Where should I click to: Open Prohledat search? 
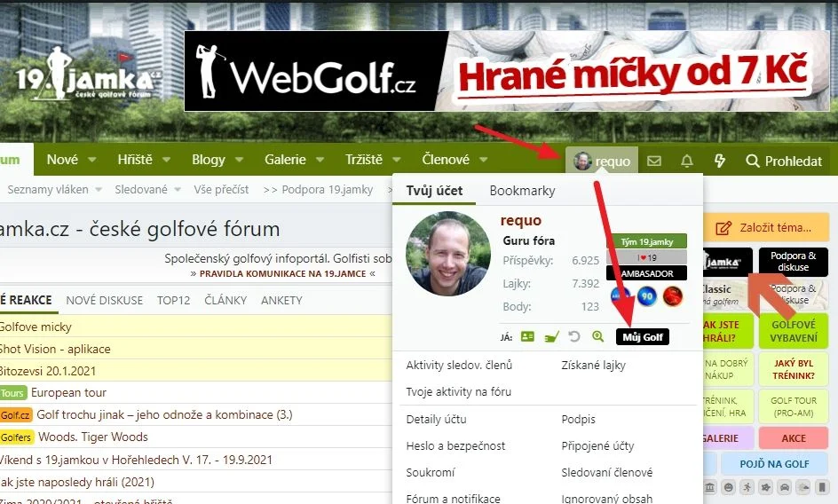point(784,161)
